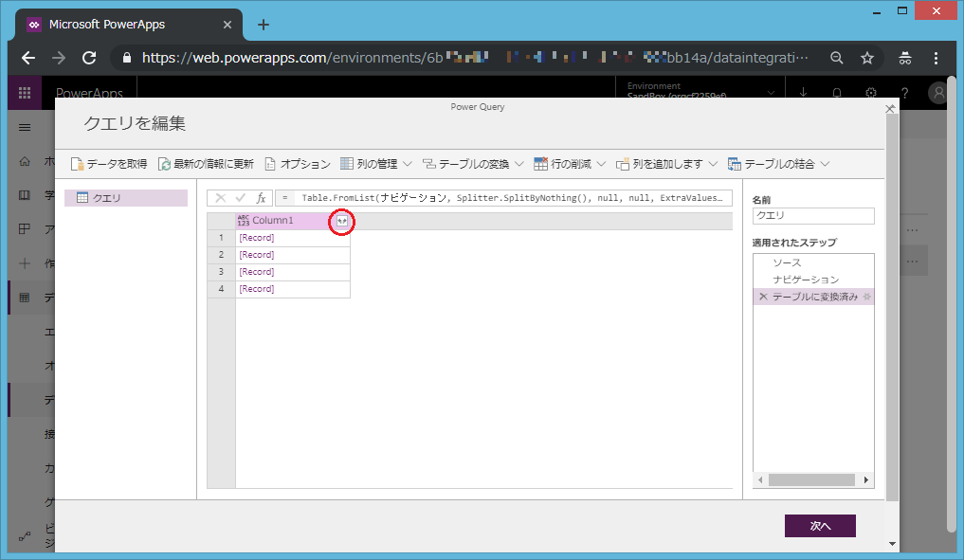The width and height of the screenshot is (964, 560).
Task: Click the Home icon in left navigation
Action: [25, 162]
